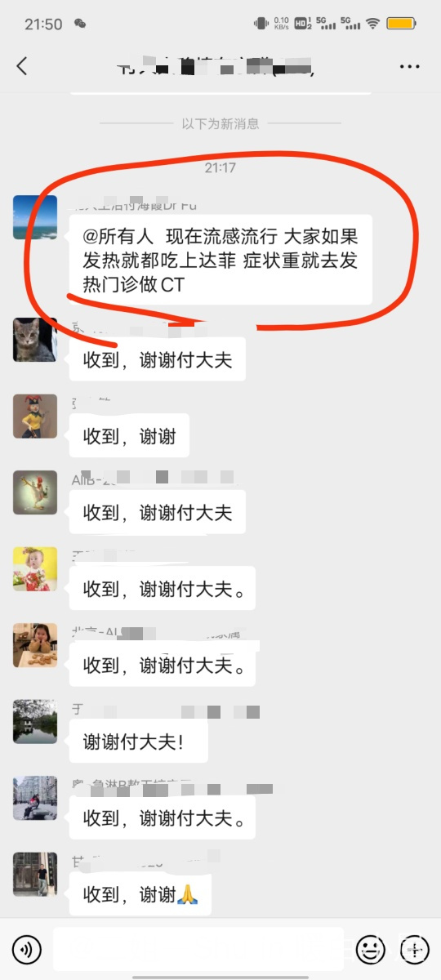Open the cartoon warrior figure avatar
Viewport: 441px width, 980px height.
(x=35, y=416)
